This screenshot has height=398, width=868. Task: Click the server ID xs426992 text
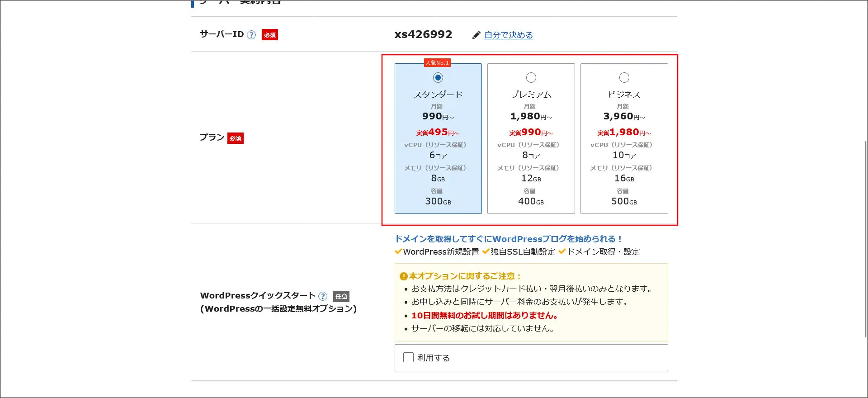(423, 34)
